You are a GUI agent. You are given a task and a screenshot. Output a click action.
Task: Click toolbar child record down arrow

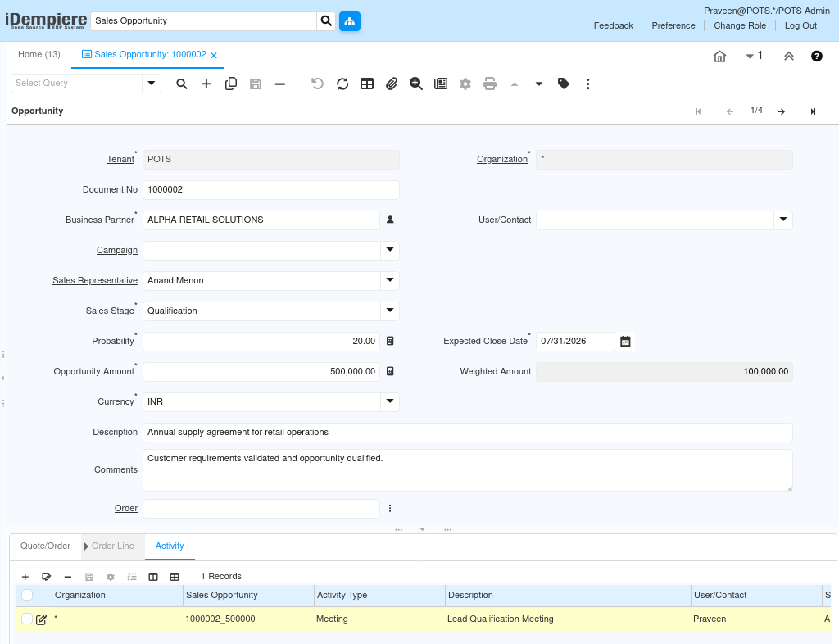point(539,84)
